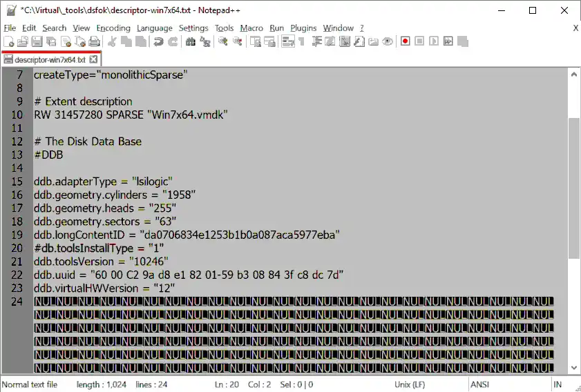Open Folder as Workspace icon
This screenshot has width=581, height=392.
pos(373,41)
